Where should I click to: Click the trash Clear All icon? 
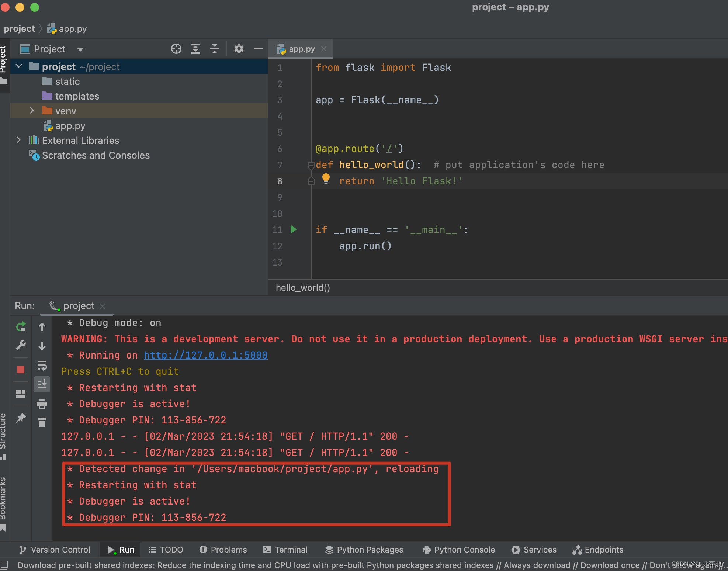42,422
